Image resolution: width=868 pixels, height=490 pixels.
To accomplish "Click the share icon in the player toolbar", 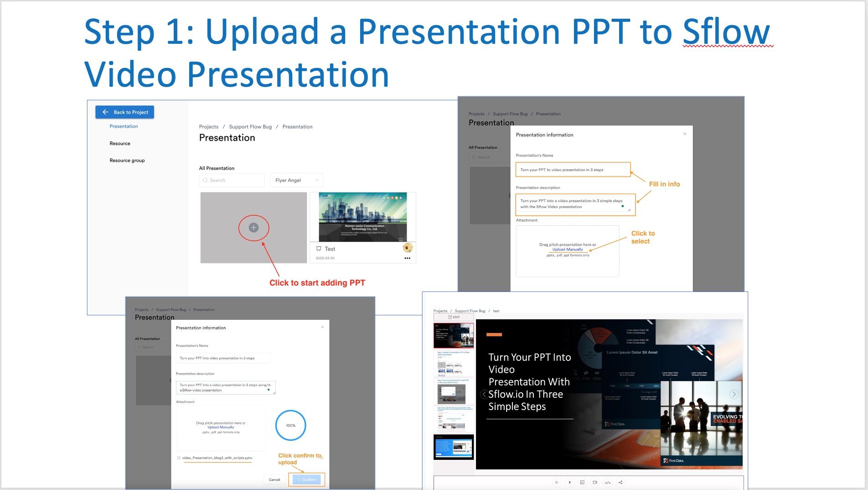I will tap(620, 482).
